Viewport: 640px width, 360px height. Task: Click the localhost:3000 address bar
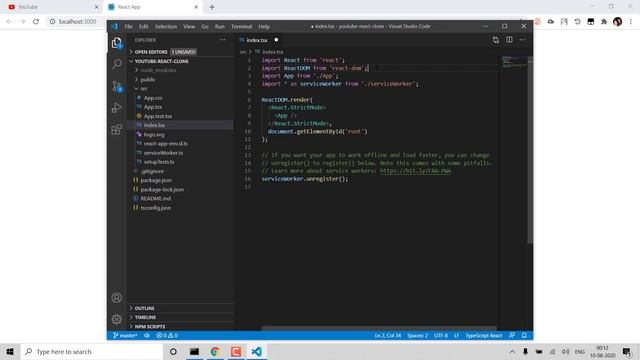point(78,22)
